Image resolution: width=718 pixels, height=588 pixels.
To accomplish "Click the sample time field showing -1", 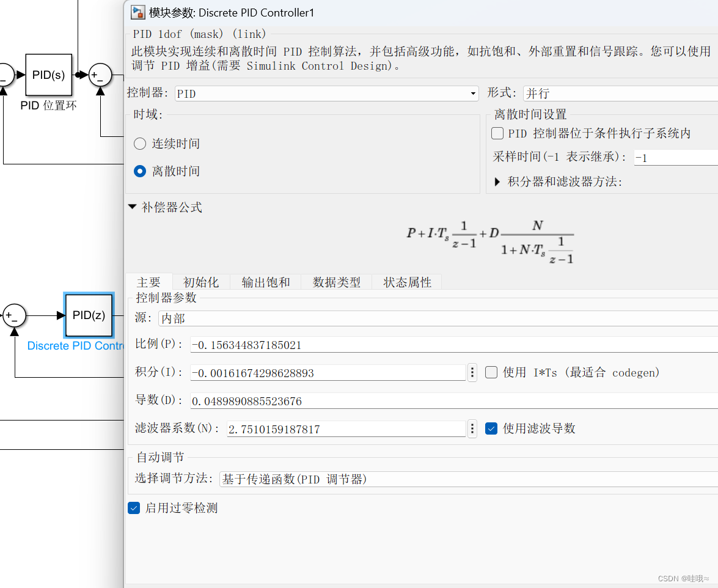I will (x=676, y=158).
